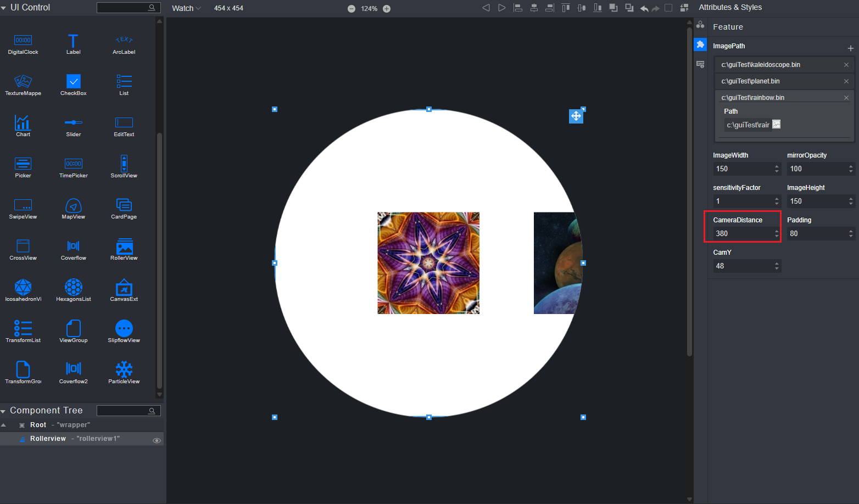Open the Watch device dropdown

point(186,8)
